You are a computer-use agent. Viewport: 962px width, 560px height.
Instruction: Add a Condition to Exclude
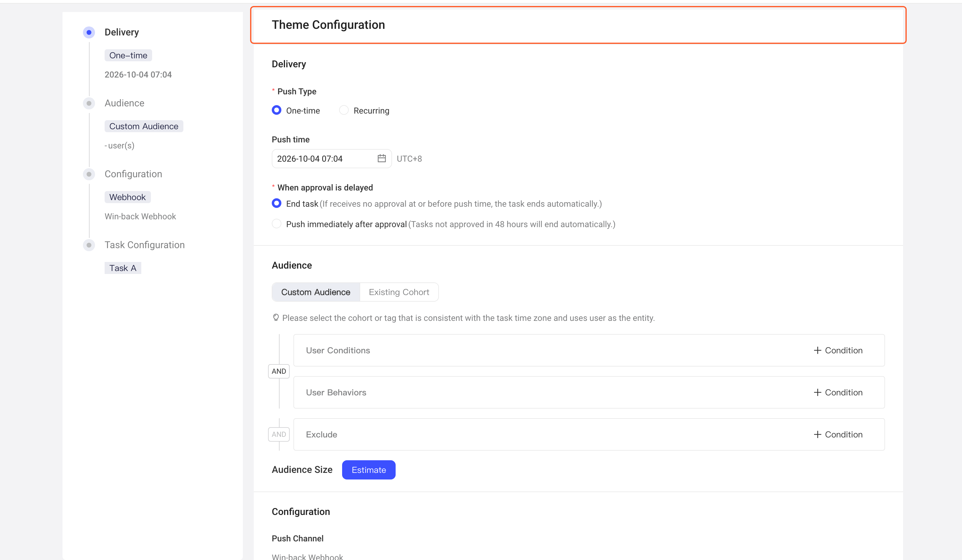coord(838,434)
